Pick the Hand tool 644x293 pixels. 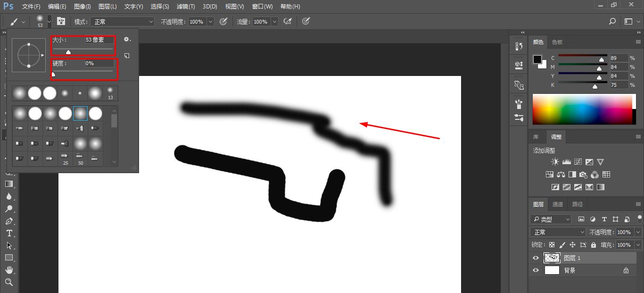pyautogui.click(x=9, y=270)
